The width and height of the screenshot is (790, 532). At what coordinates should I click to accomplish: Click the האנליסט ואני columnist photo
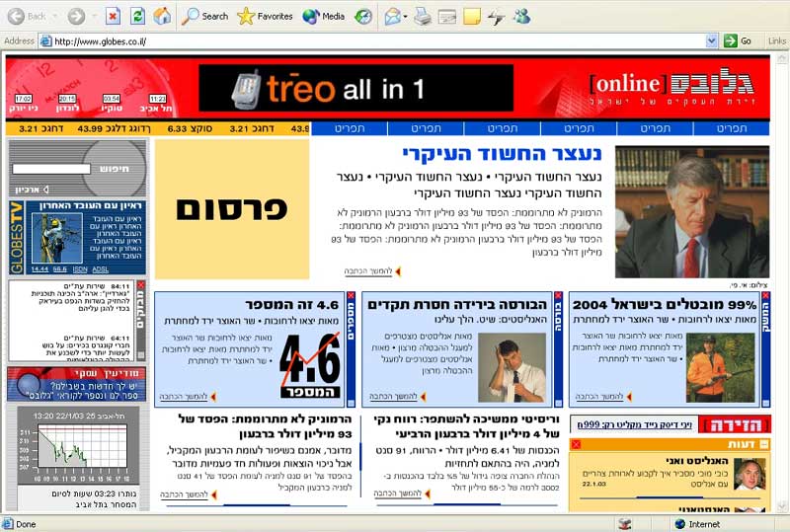coord(750,474)
